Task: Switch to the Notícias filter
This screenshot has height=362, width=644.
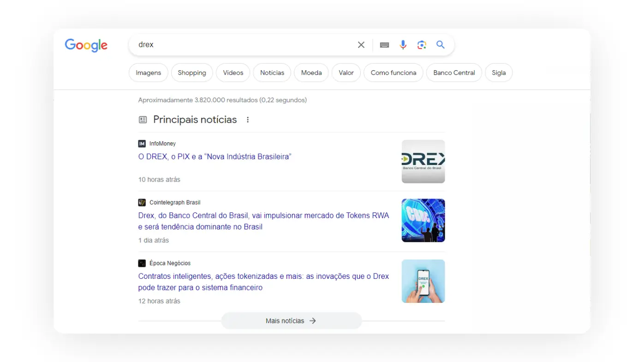Action: [x=272, y=72]
